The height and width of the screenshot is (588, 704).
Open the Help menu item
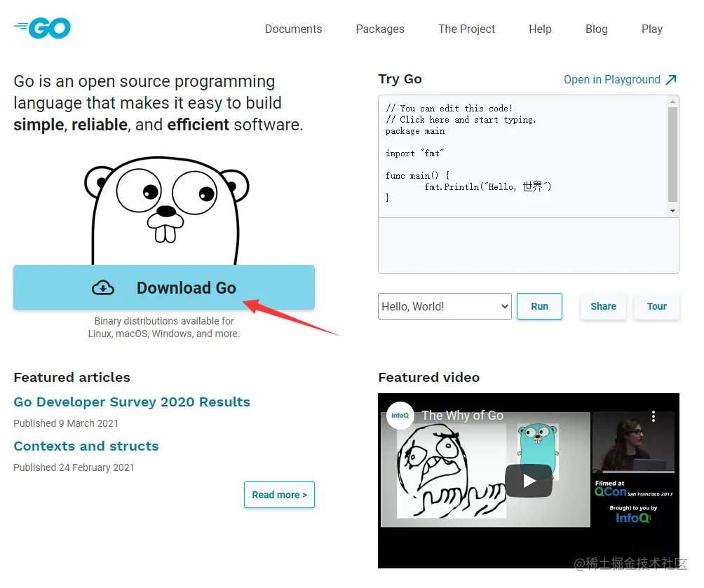click(x=540, y=29)
